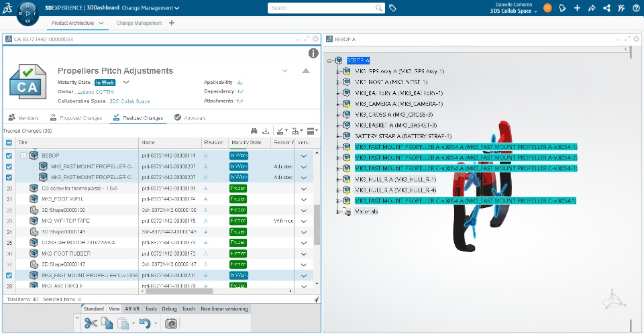Screen dimensions: 644x334
Task: Open the 3DS Collab Space link
Action: tap(129, 101)
